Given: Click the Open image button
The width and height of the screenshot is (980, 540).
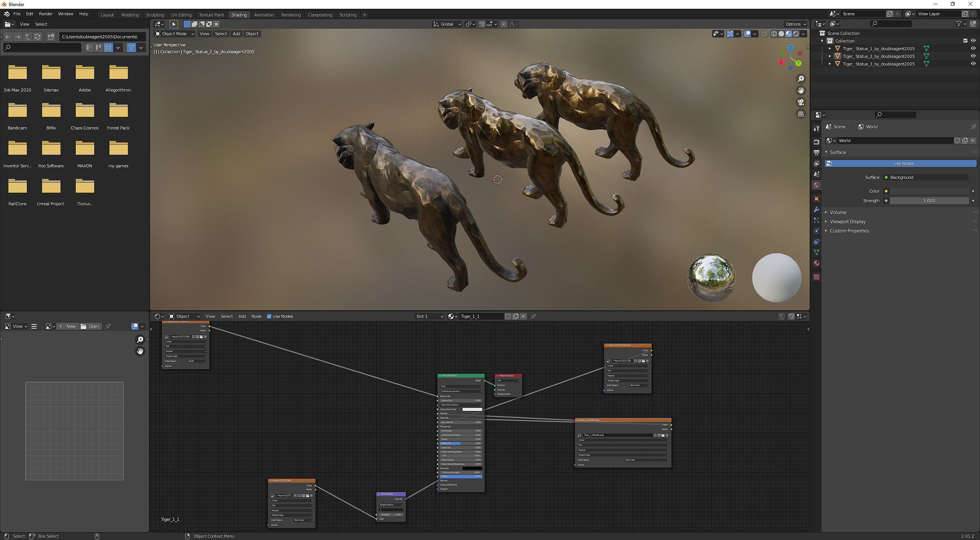Looking at the screenshot, I should coord(90,326).
